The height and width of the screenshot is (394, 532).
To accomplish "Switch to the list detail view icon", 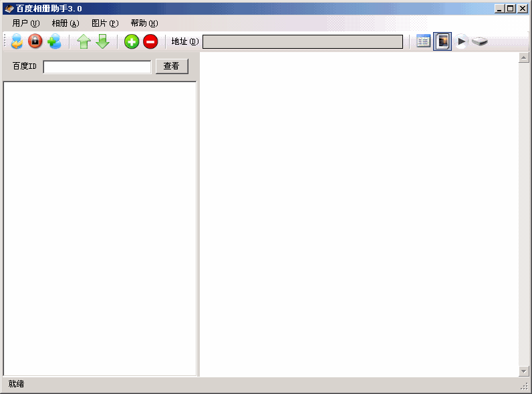I will [x=424, y=41].
